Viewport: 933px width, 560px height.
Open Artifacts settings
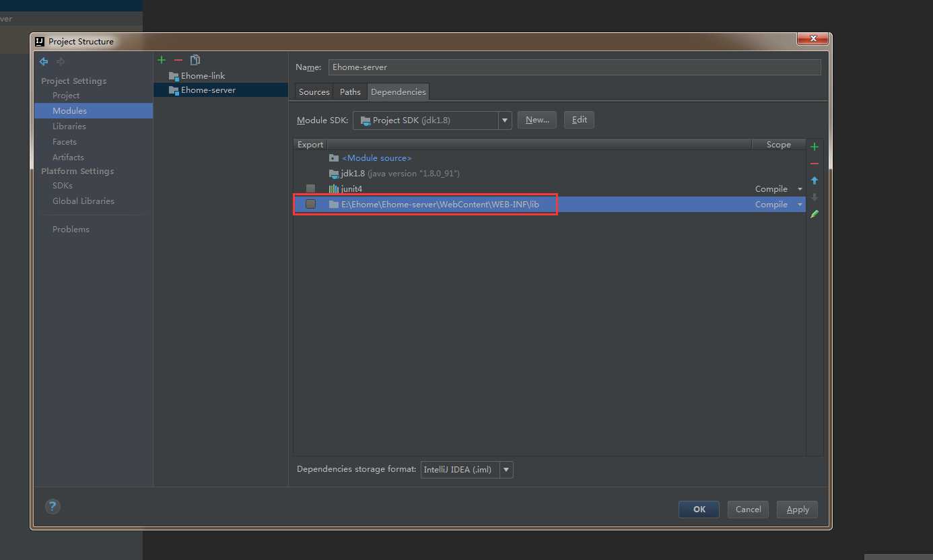pos(68,157)
